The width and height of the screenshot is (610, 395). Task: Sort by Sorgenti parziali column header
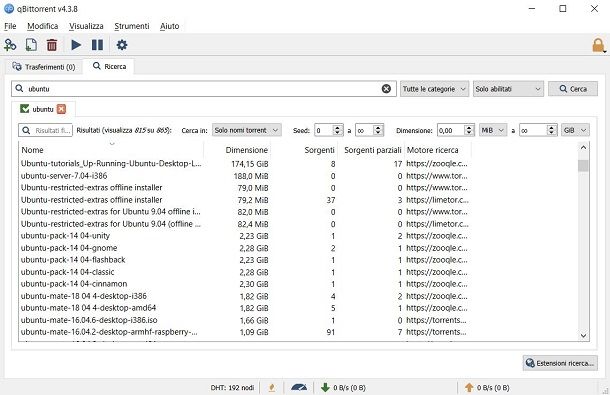click(x=371, y=150)
